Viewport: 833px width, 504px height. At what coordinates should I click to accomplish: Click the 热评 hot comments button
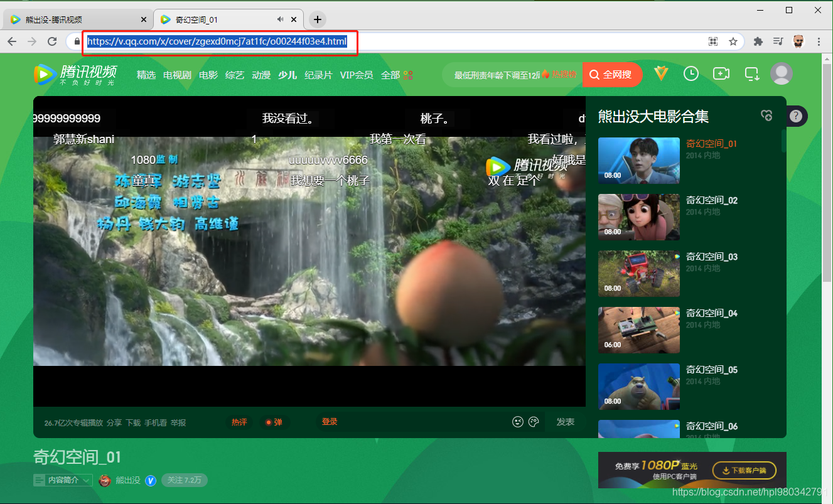tap(239, 422)
